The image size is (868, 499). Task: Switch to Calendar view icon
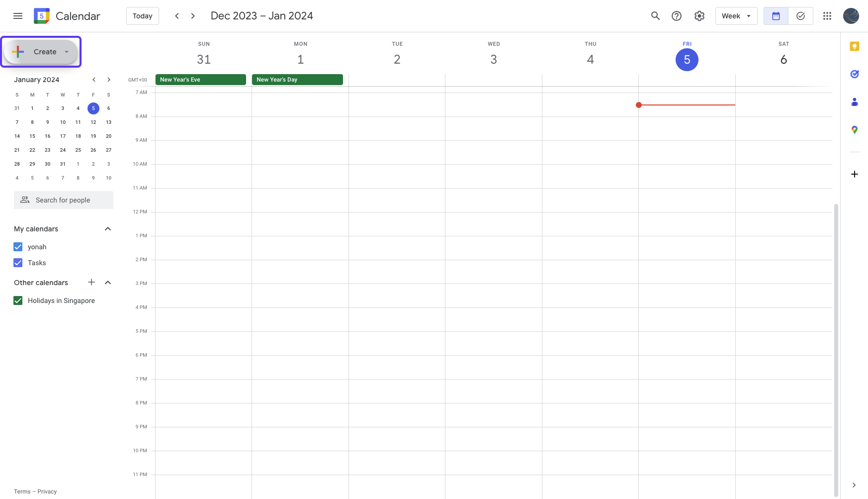tap(776, 16)
